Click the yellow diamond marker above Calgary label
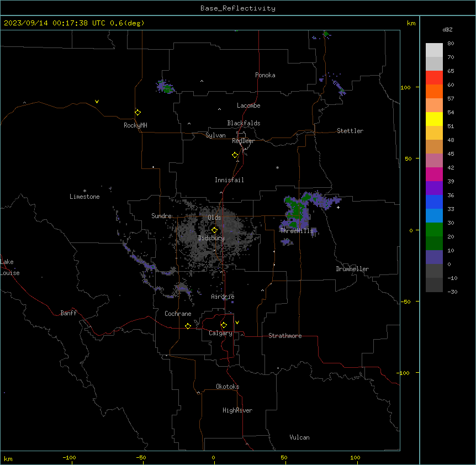Image resolution: width=476 pixels, height=465 pixels. pos(224,325)
